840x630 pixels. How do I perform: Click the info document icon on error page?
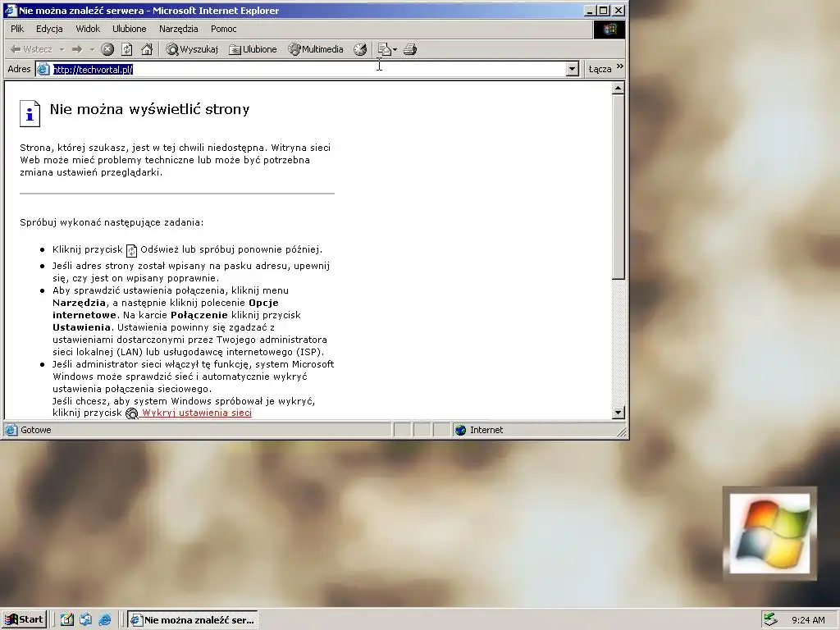(30, 113)
